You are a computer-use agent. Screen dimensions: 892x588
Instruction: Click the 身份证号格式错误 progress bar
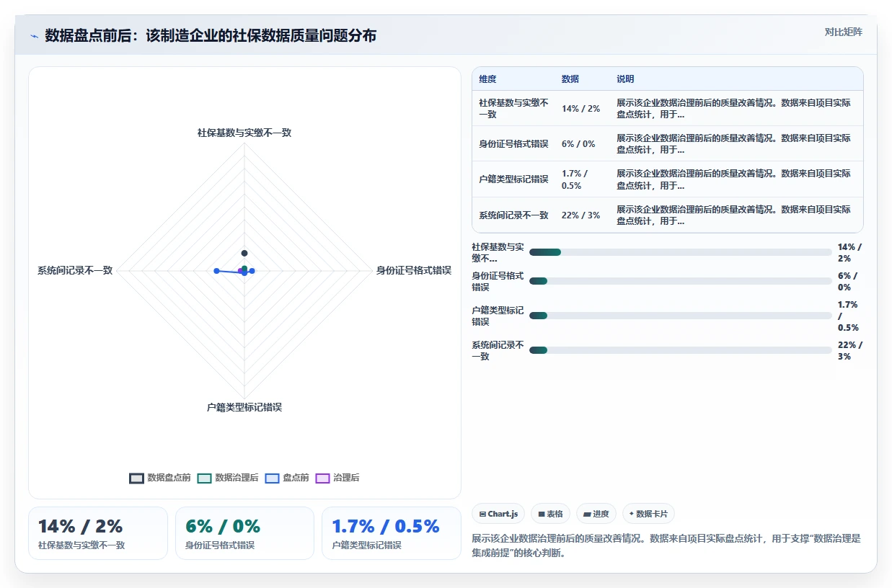(x=680, y=281)
